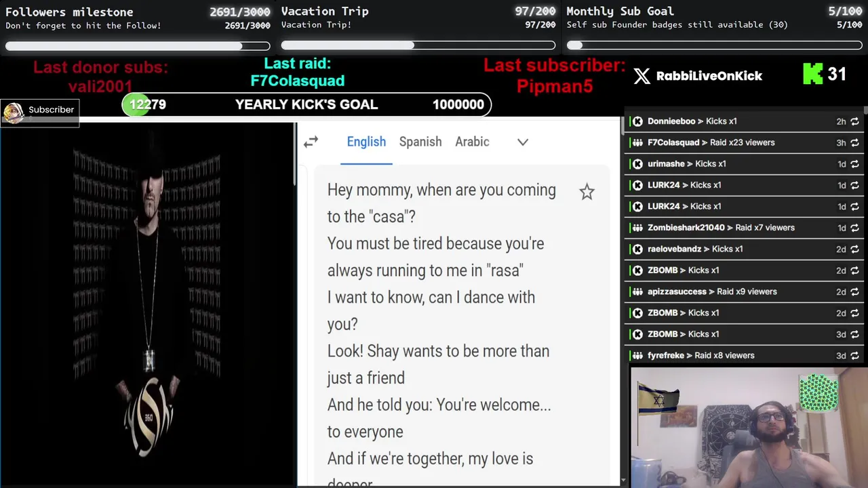Viewport: 868px width, 488px height.
Task: Click 'Donnieeboo > Kicks x1' text
Action: (692, 121)
